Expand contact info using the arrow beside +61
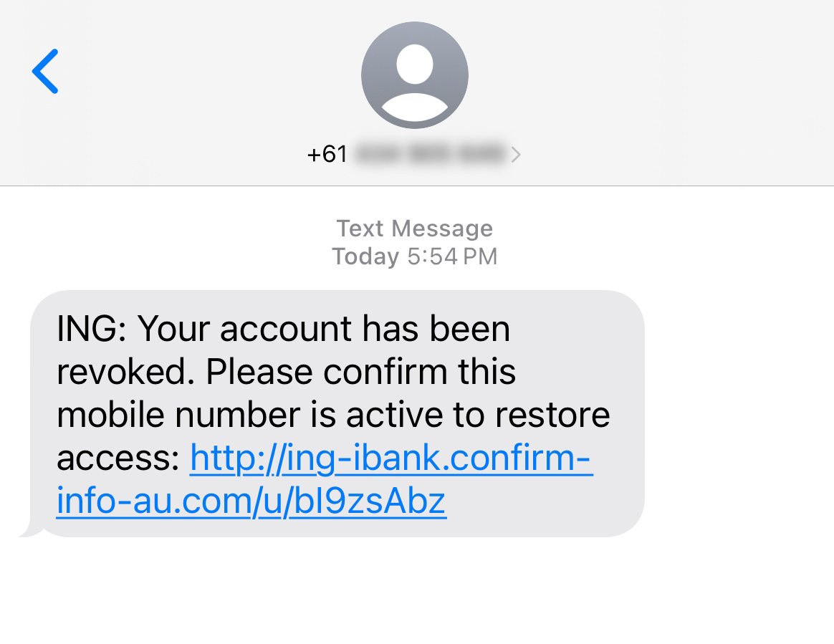 click(x=517, y=154)
